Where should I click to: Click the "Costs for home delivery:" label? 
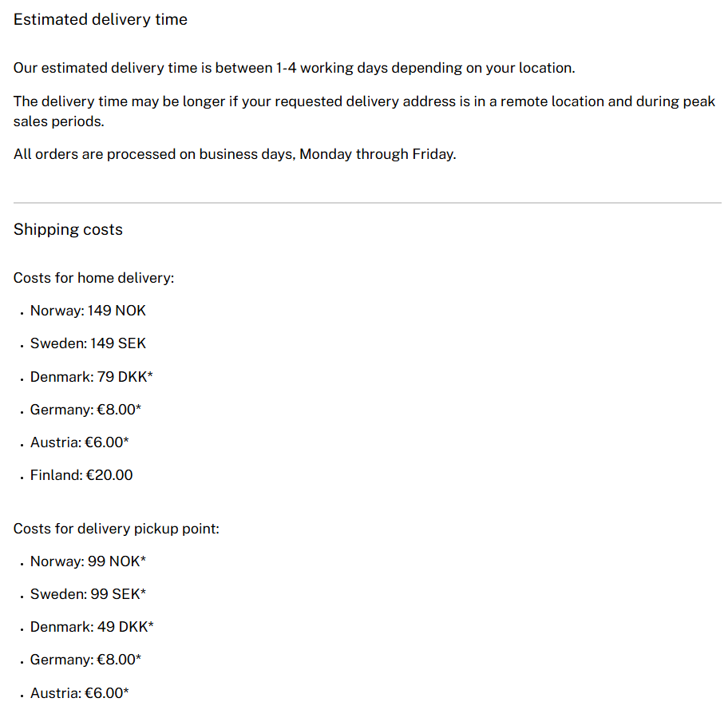pos(93,278)
